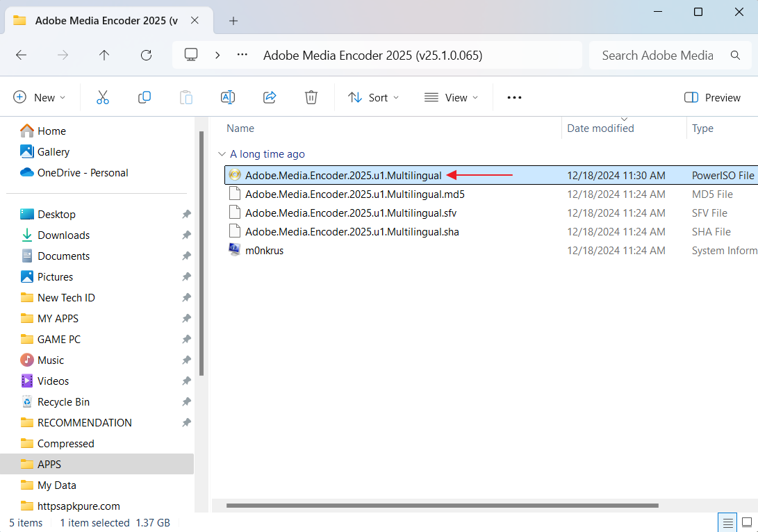Toggle the Preview pane

[712, 97]
